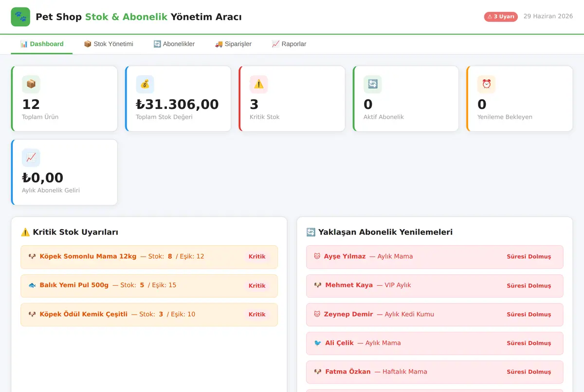This screenshot has height=392, width=584.
Task: Click the bird icon beside Ali Çelik
Action: pos(318,343)
